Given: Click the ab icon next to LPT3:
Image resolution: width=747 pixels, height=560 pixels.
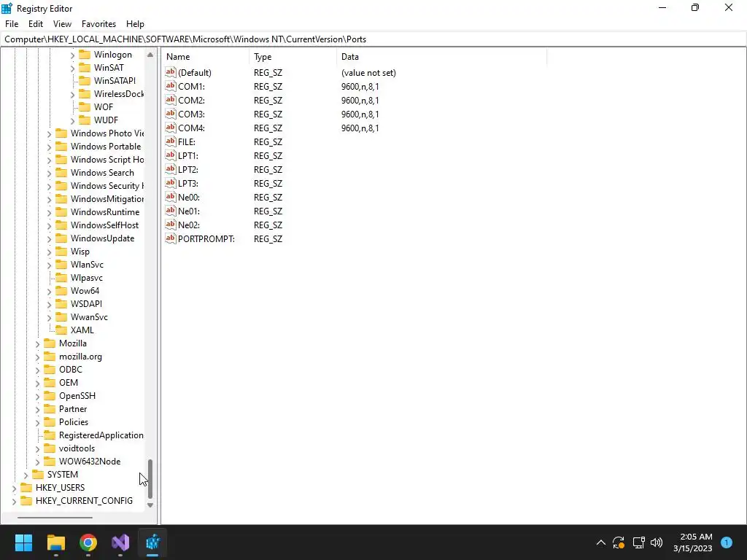Looking at the screenshot, I should (x=171, y=183).
